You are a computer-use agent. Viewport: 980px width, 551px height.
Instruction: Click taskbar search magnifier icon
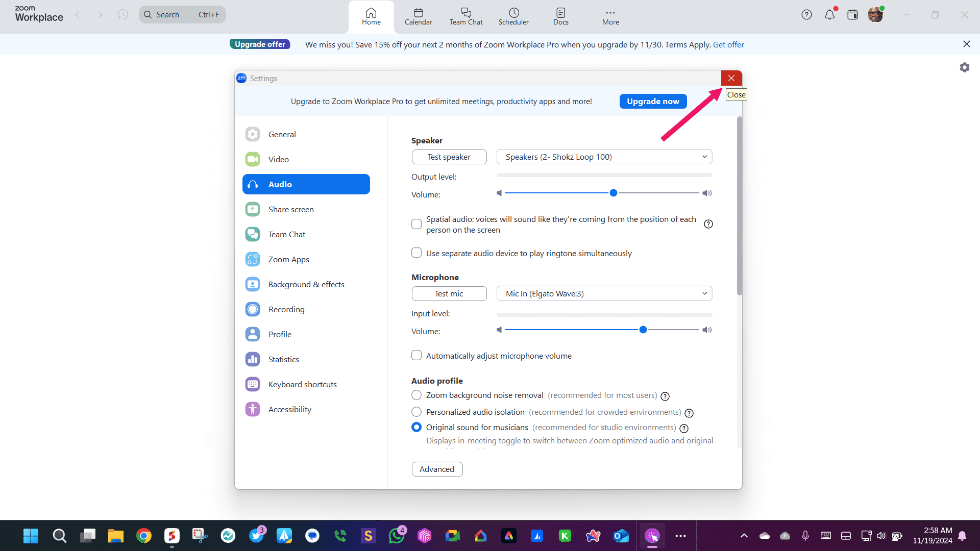[59, 536]
